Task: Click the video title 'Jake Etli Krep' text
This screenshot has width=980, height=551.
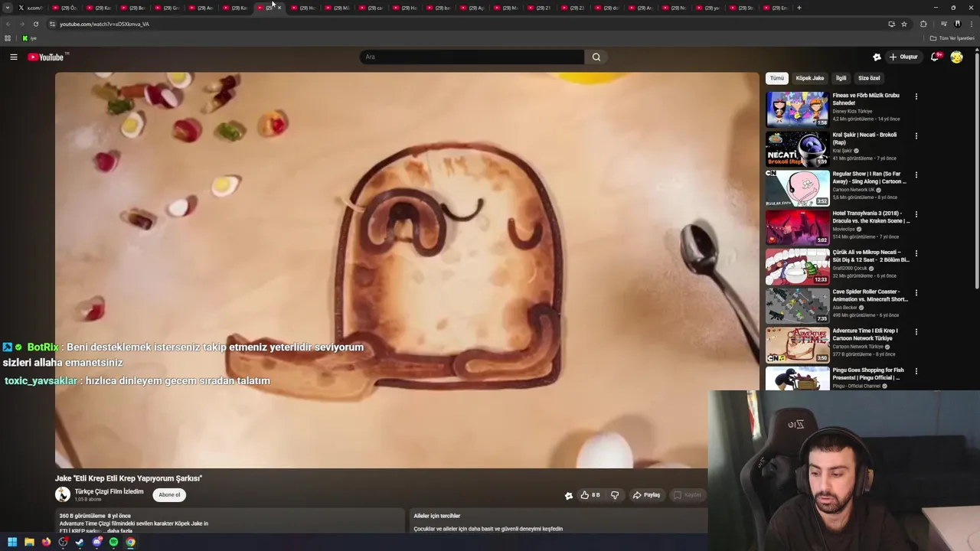Action: click(129, 478)
